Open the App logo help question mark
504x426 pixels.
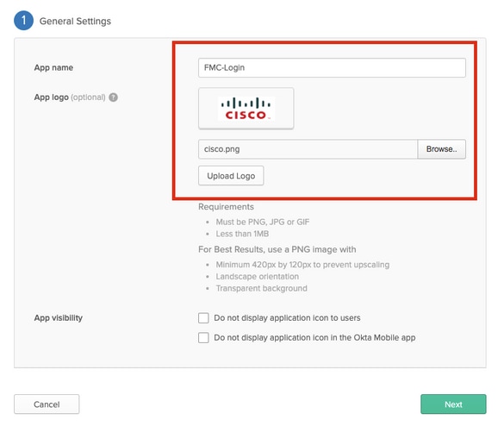pos(113,97)
